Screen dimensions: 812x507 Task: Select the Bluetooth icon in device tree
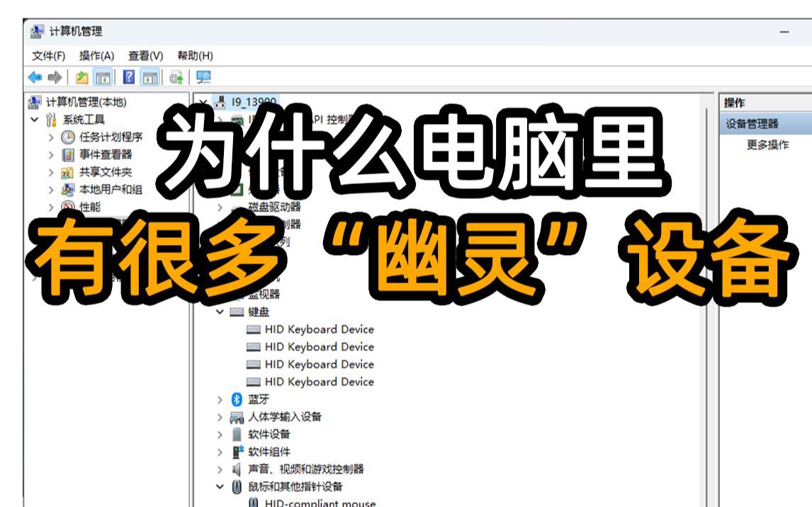tap(237, 399)
